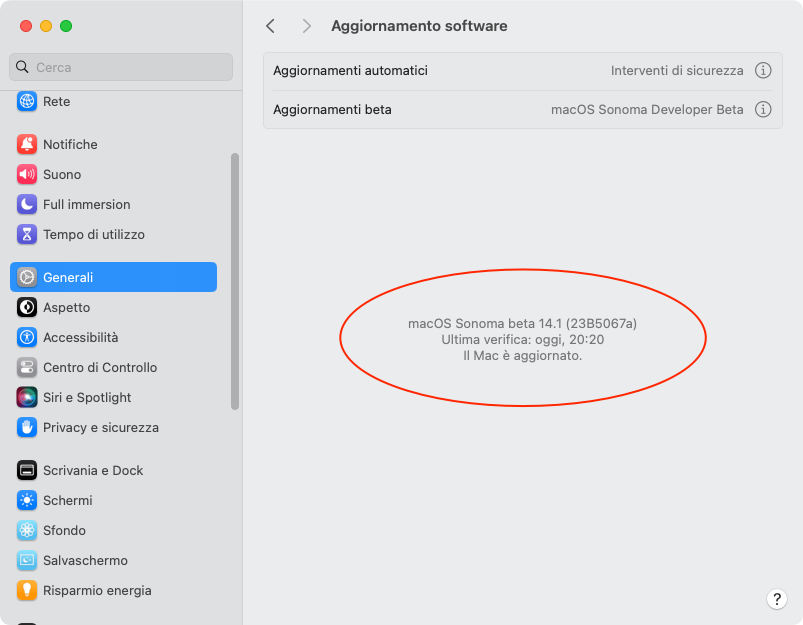Open Notifiche bell icon in sidebar

[x=27, y=144]
